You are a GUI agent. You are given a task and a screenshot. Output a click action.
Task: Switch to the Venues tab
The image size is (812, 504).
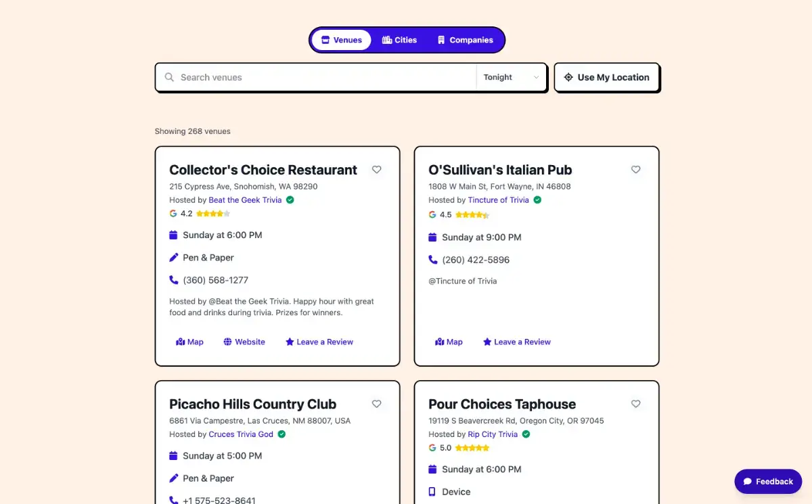click(341, 40)
